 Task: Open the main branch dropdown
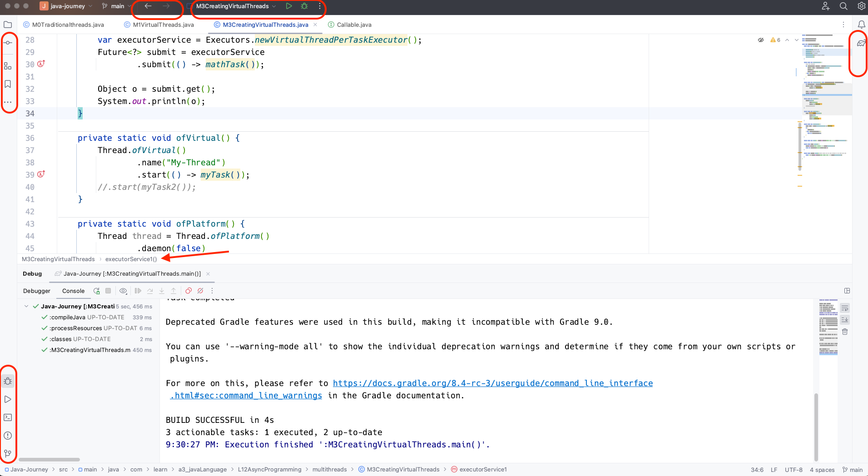(x=116, y=6)
